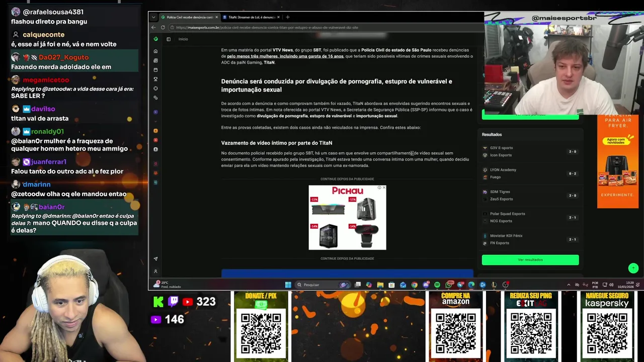Screen dimensions: 644x362
Task: Expand the small chevron in the site sidebar
Action: pyautogui.click(x=155, y=121)
